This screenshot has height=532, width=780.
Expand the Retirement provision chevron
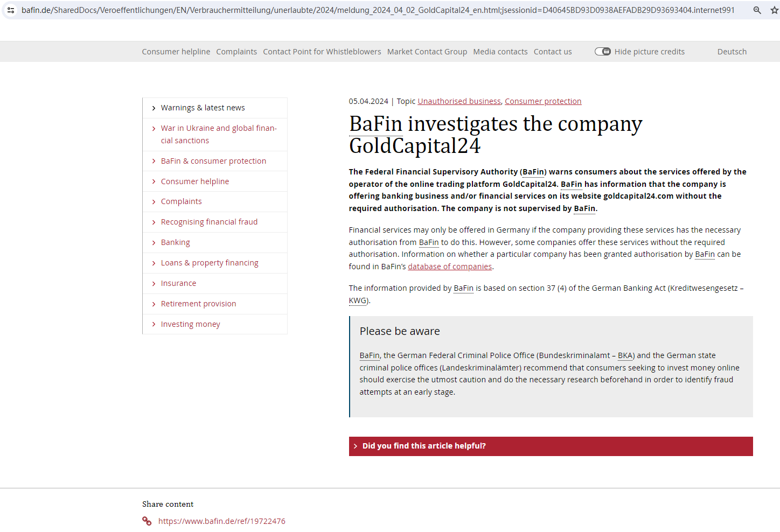tap(154, 304)
